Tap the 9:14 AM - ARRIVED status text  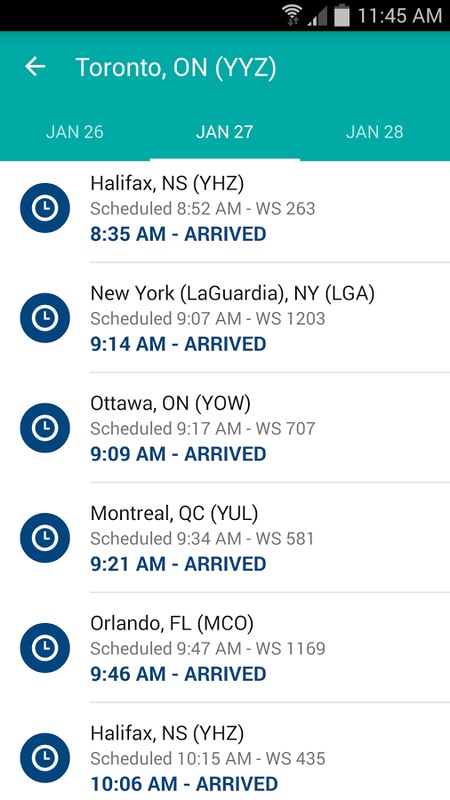(178, 344)
